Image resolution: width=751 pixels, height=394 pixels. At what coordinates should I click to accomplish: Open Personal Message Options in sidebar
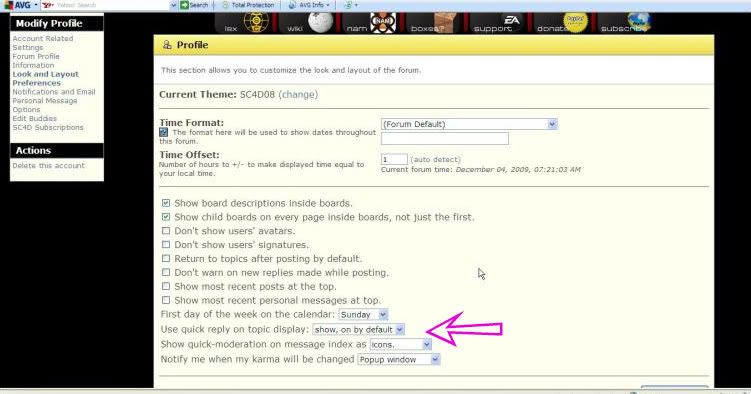coord(45,105)
